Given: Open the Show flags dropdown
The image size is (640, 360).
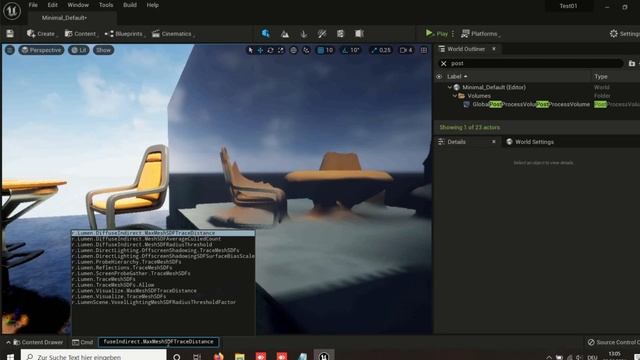Looking at the screenshot, I should [x=103, y=50].
